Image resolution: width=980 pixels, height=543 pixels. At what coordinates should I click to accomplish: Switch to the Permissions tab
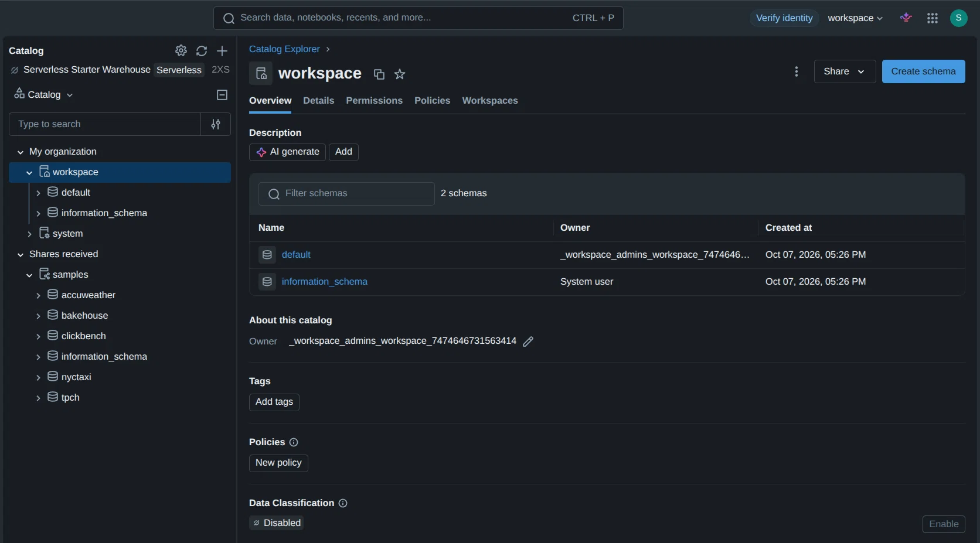click(x=375, y=101)
